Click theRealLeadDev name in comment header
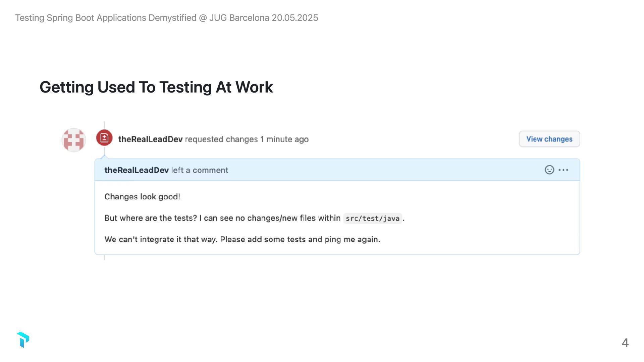Image resolution: width=644 pixels, height=362 pixels. [137, 170]
